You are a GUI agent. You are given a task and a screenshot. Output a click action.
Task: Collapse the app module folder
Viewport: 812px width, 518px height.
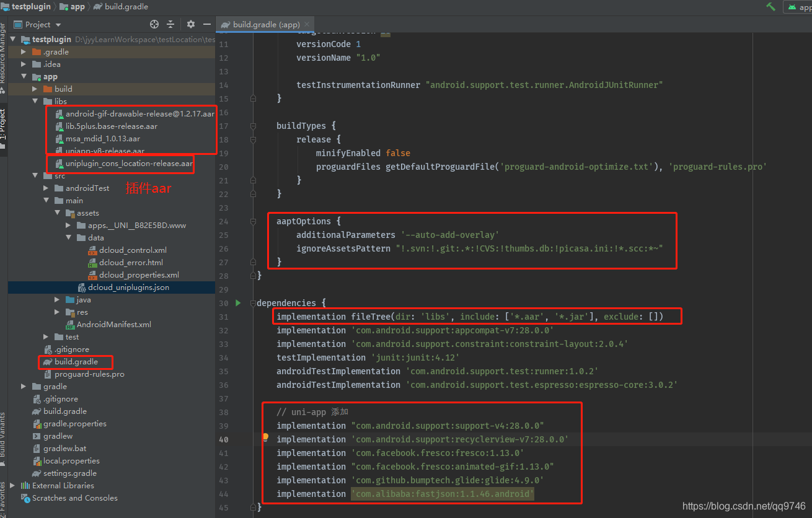(24, 77)
